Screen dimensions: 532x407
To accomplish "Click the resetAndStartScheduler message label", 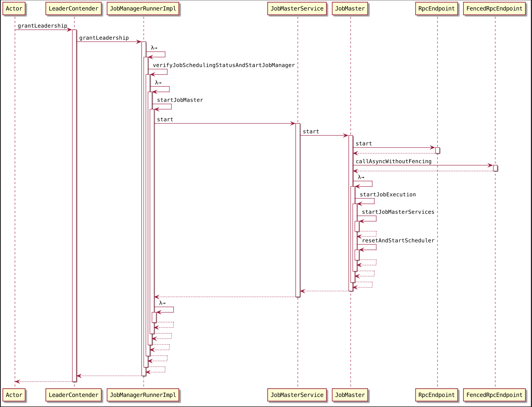I will tap(398, 241).
